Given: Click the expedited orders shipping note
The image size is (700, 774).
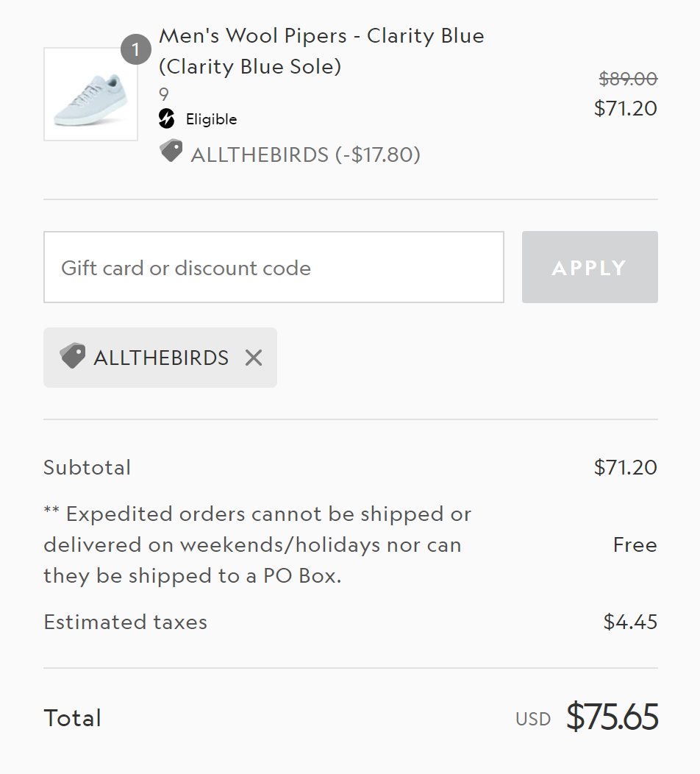Looking at the screenshot, I should pos(257,544).
